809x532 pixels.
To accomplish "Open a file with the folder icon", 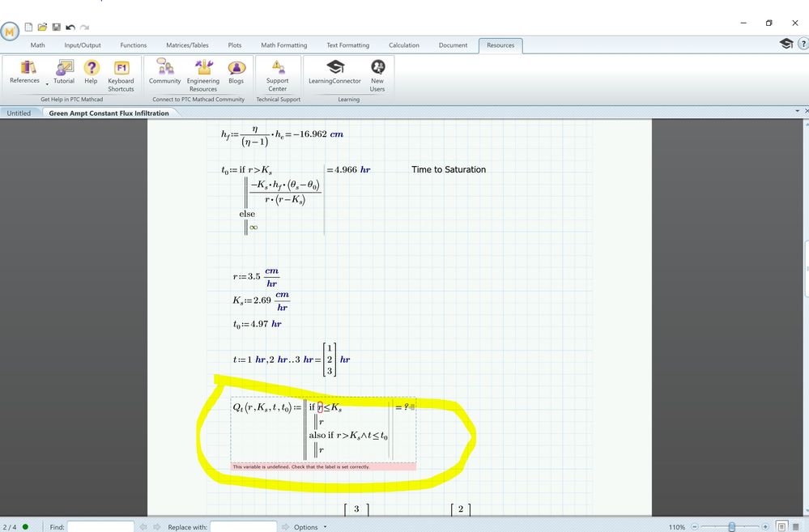I will pos(42,27).
